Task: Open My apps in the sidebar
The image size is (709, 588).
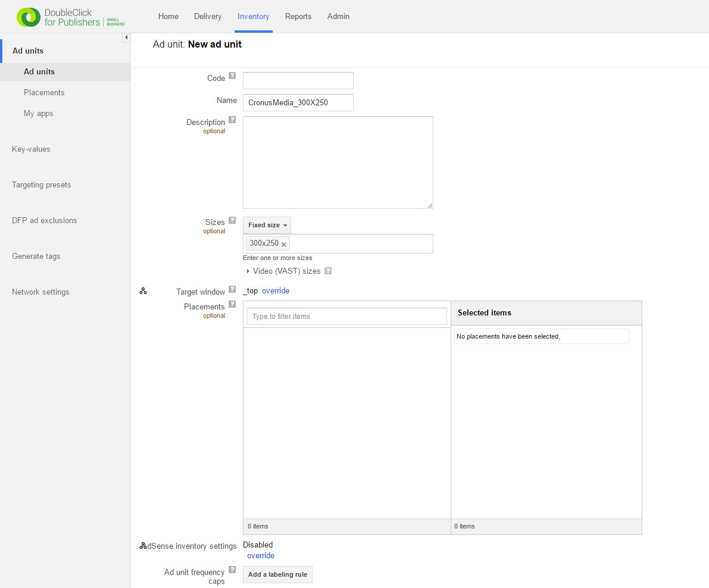Action: [39, 114]
